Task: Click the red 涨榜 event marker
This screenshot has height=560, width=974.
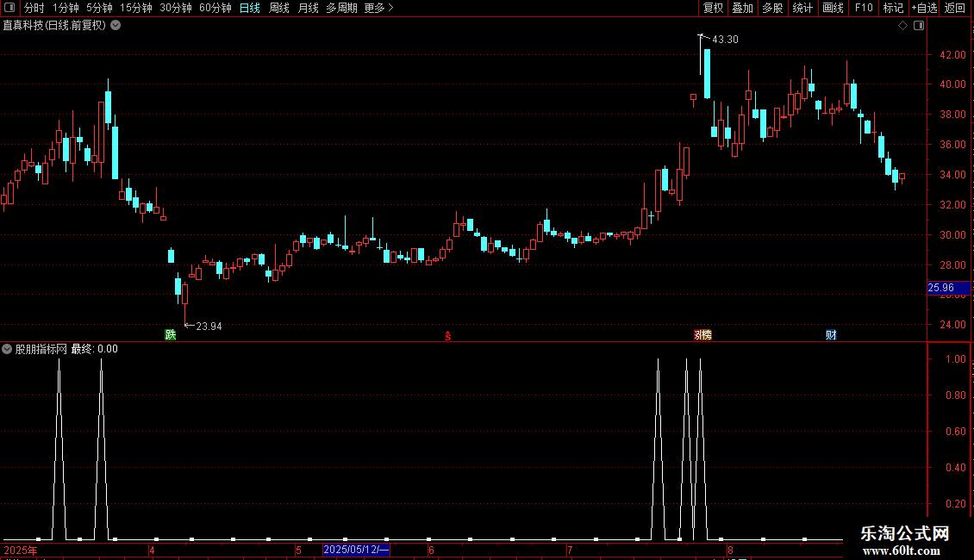Action: point(702,334)
